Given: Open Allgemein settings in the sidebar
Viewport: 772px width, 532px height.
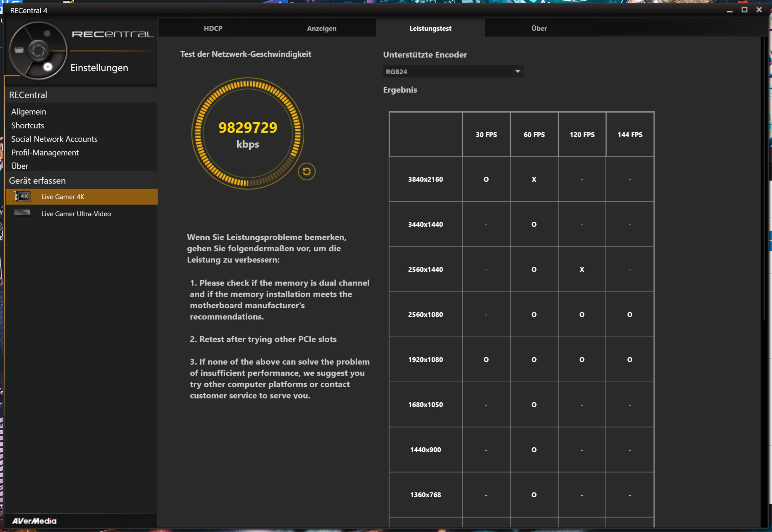Looking at the screenshot, I should (29, 112).
